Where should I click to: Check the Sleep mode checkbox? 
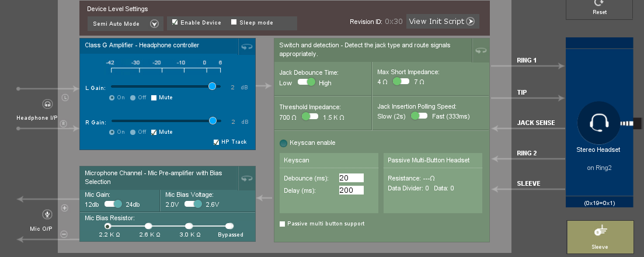tap(234, 23)
